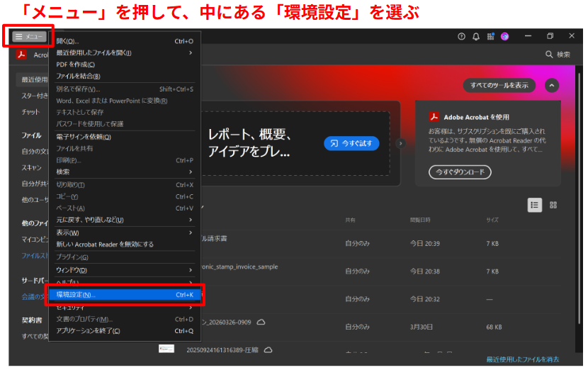Choose アプリケーションを終了(C) menu item
Viewport: 588px width, 370px height.
click(x=125, y=331)
